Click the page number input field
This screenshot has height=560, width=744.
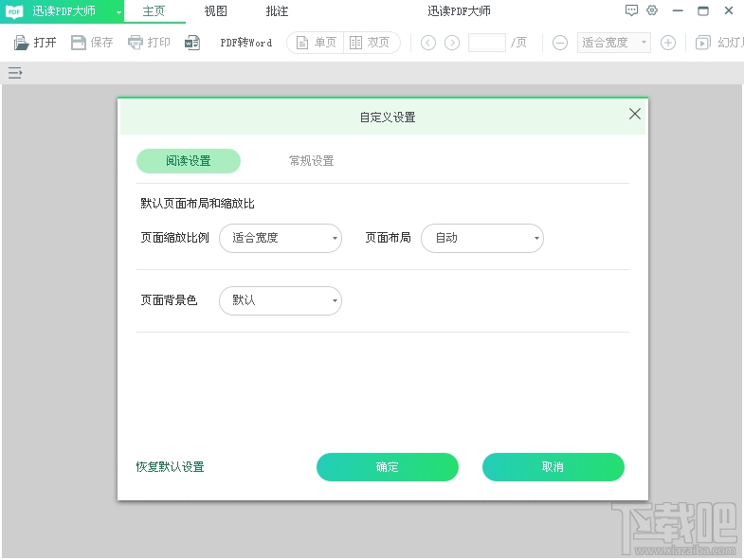click(487, 43)
